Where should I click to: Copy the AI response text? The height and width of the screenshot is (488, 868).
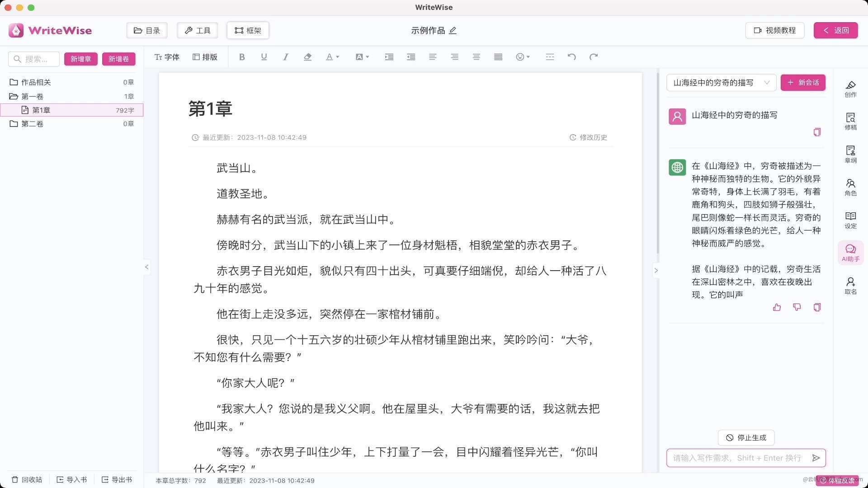click(x=817, y=307)
